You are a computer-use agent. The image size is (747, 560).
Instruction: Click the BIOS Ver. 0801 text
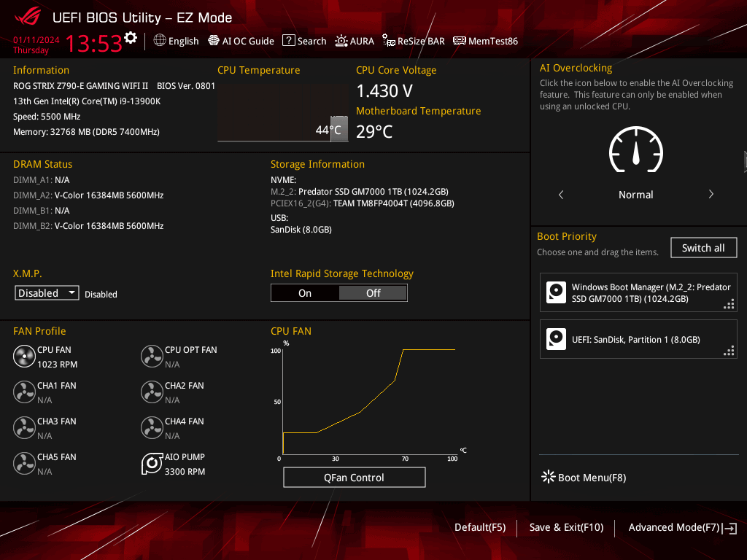click(x=186, y=86)
